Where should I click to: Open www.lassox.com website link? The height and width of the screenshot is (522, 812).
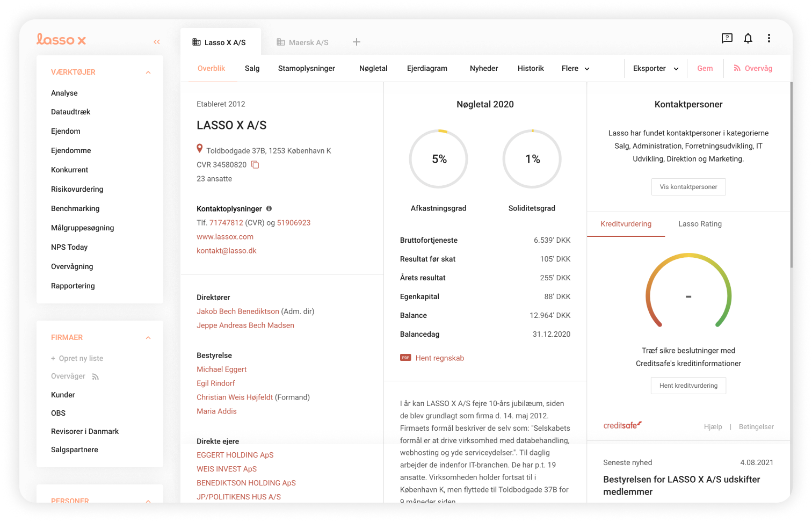(x=225, y=237)
